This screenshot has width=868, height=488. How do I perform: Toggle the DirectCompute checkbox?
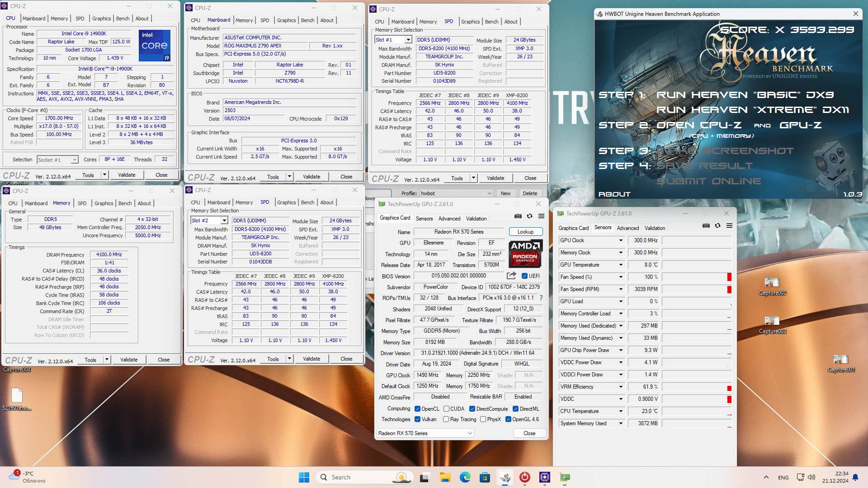click(472, 408)
